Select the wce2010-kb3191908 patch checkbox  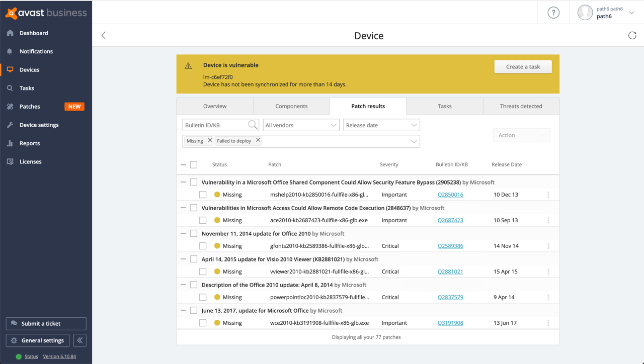(203, 323)
